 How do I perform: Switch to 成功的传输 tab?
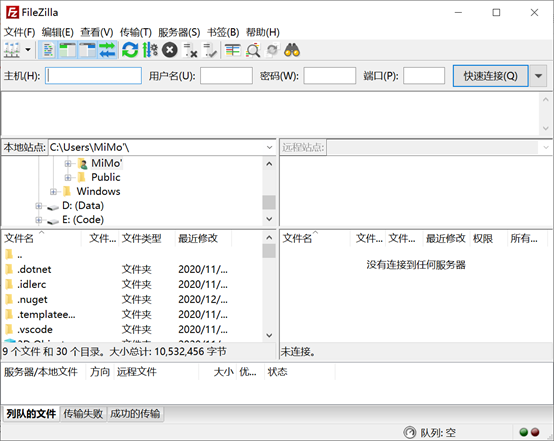[x=135, y=413]
